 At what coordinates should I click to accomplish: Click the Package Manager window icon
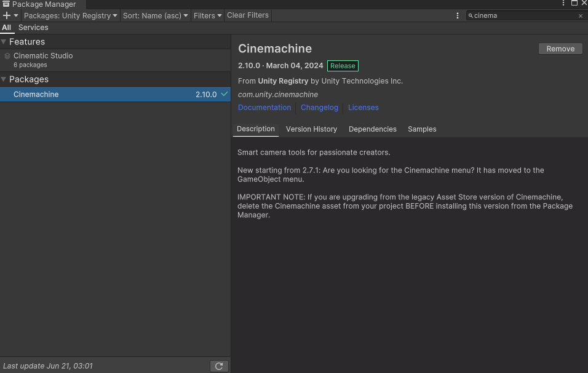(6, 4)
